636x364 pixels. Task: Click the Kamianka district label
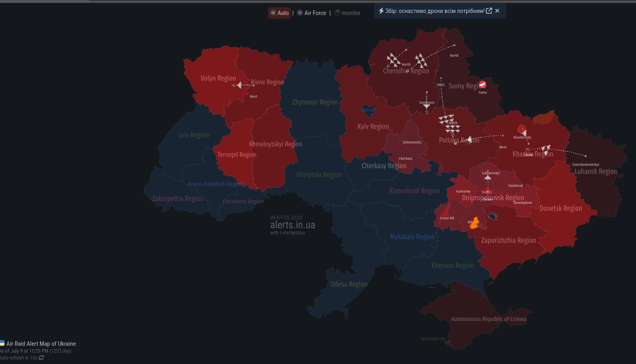pos(463,191)
